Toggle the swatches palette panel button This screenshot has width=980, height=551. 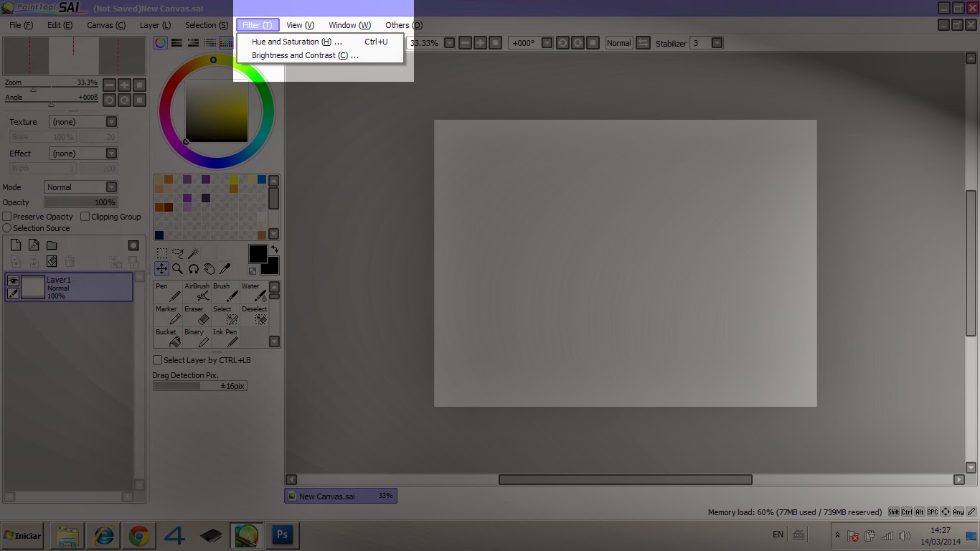[225, 43]
